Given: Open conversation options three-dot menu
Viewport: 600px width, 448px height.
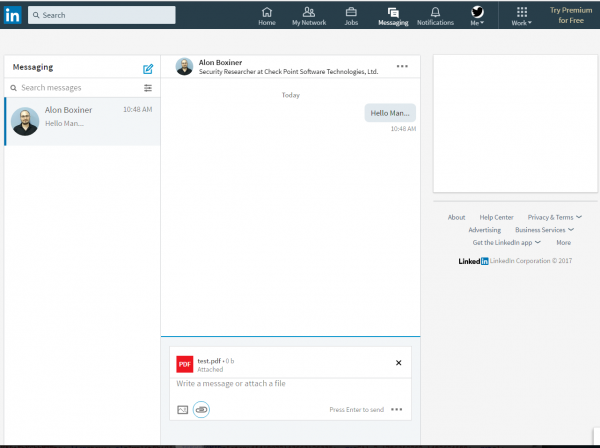Looking at the screenshot, I should (402, 66).
